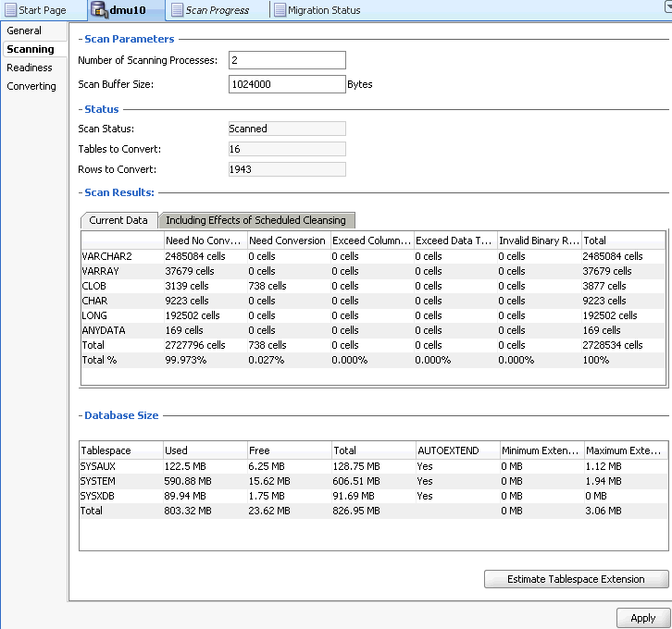Screen dimensions: 672x629
Task: Open the Scan Progress tab
Action: click(x=217, y=10)
